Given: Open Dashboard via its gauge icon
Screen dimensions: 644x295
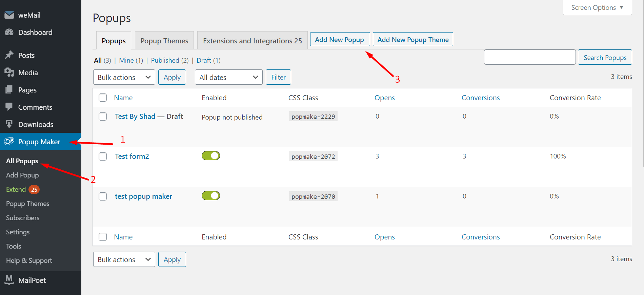Looking at the screenshot, I should tap(9, 33).
